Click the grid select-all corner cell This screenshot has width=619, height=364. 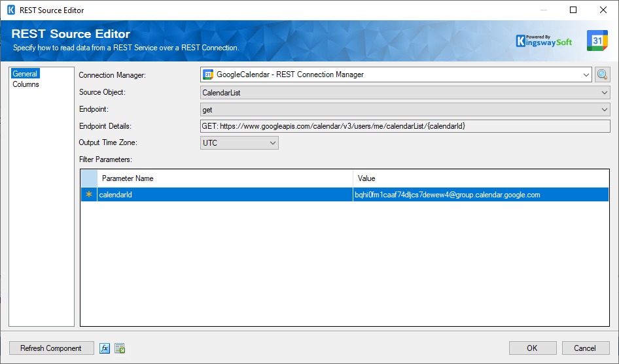(x=89, y=178)
